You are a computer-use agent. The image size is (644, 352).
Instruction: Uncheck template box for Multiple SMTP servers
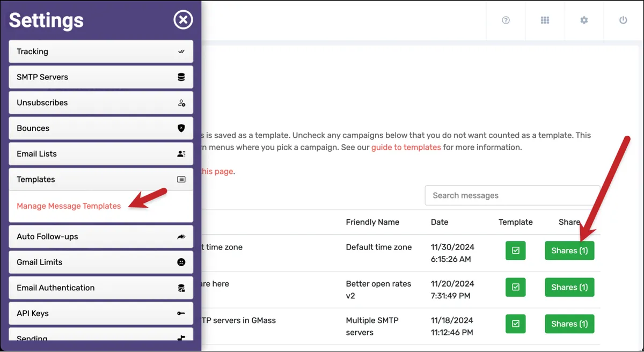(x=516, y=324)
